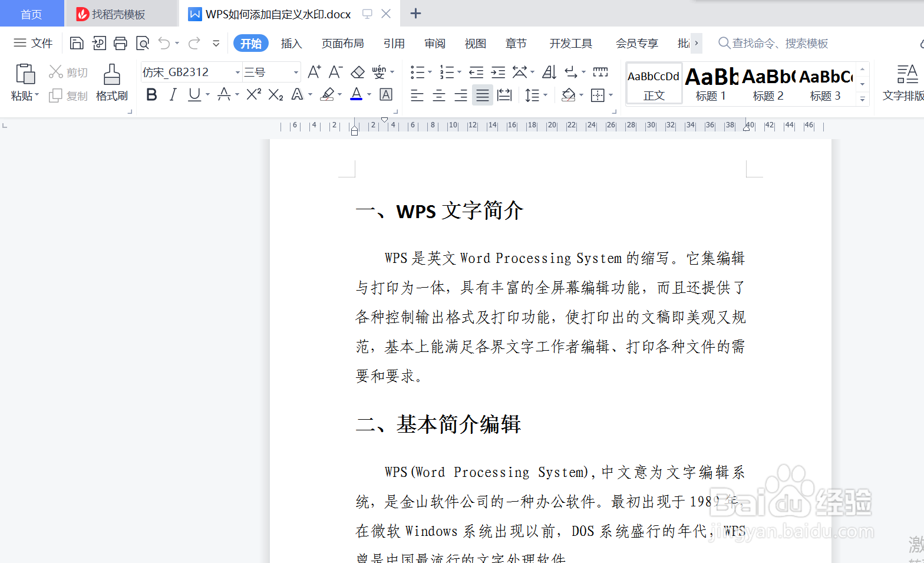Open the 首页 home tab
This screenshot has width=924, height=563.
pyautogui.click(x=31, y=14)
